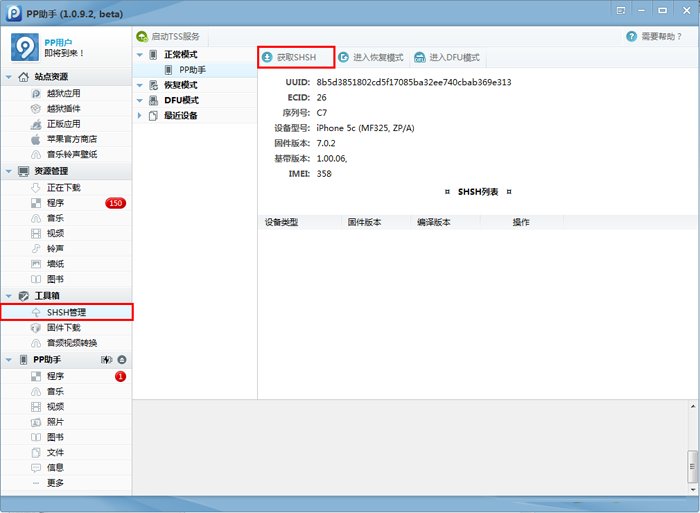Select SHSH管理 in the toolbox
This screenshot has height=513, width=700.
tap(66, 312)
